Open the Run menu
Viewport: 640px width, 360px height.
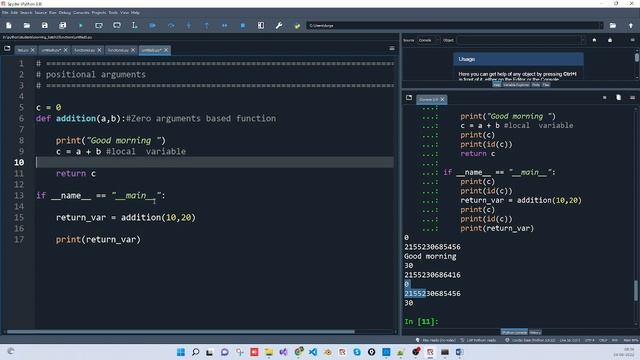coord(53,13)
